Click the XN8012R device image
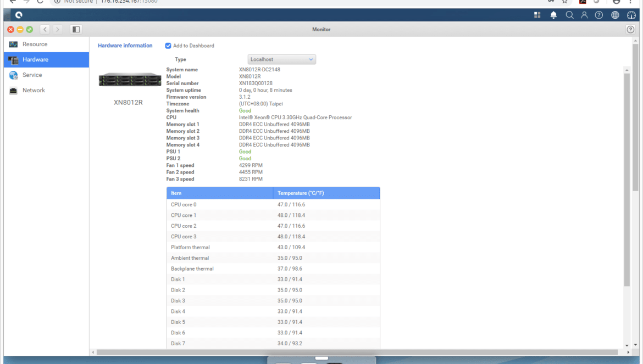 tap(130, 80)
